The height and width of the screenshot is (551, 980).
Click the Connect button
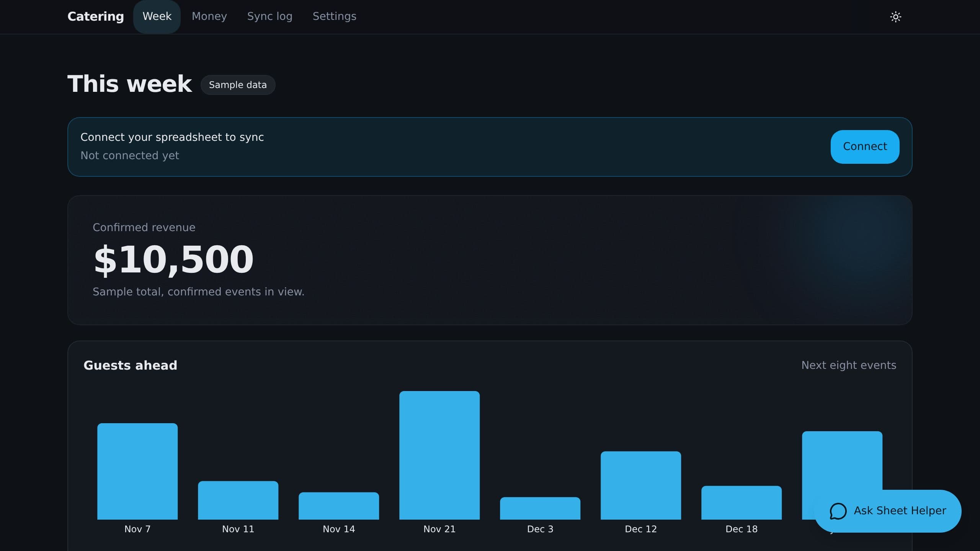tap(865, 147)
